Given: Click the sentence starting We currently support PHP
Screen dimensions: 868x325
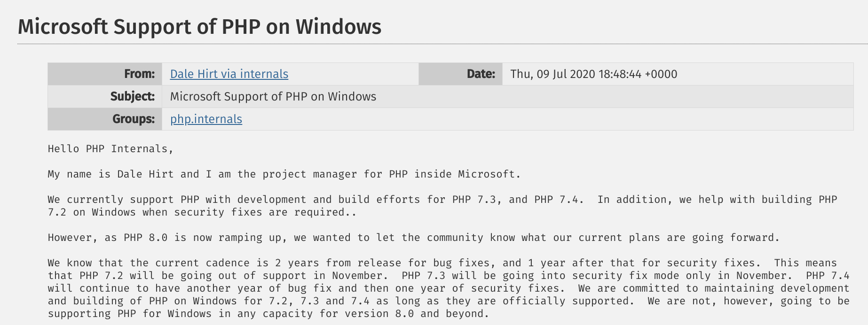Looking at the screenshot, I should coord(316,200).
